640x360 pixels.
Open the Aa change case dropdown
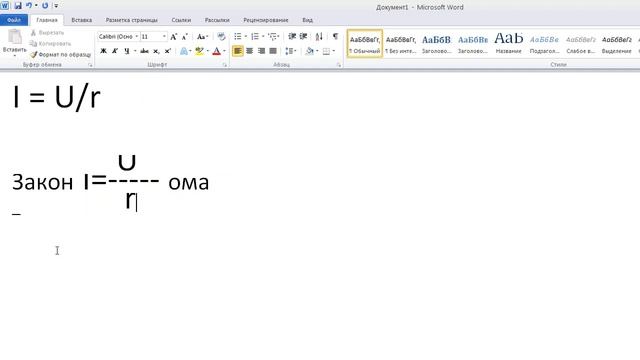click(202, 37)
